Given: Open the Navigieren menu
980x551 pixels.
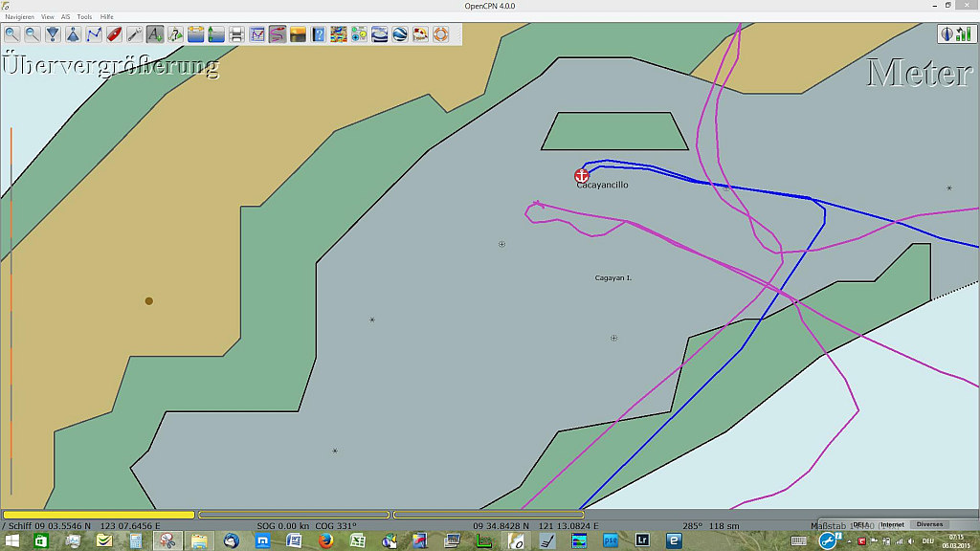Looking at the screenshot, I should 19,17.
